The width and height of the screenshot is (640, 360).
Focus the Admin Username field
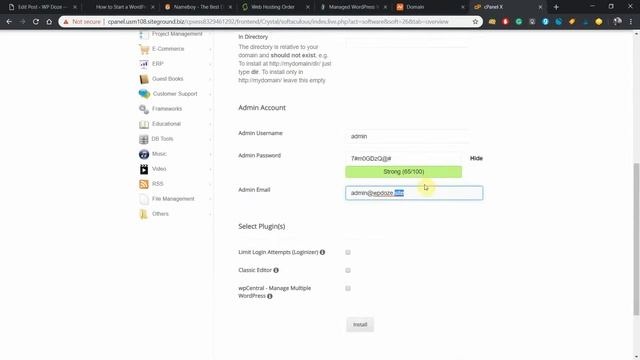407,136
